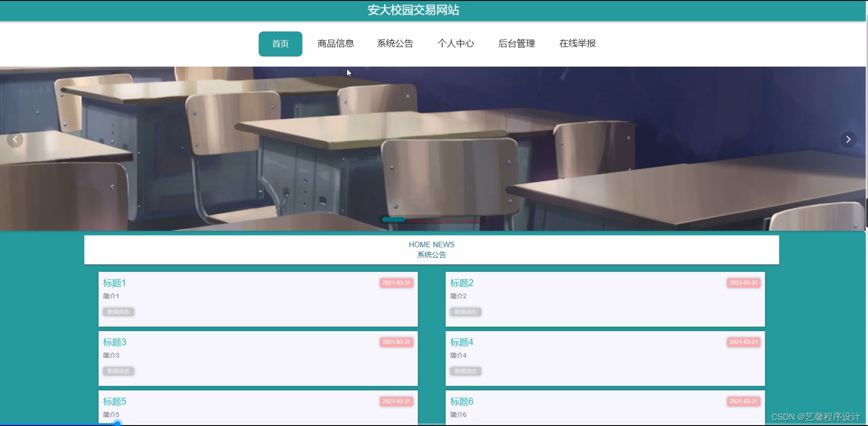Open the 在线举报 navigation menu item
Viewport: 868px width, 426px height.
(x=577, y=43)
